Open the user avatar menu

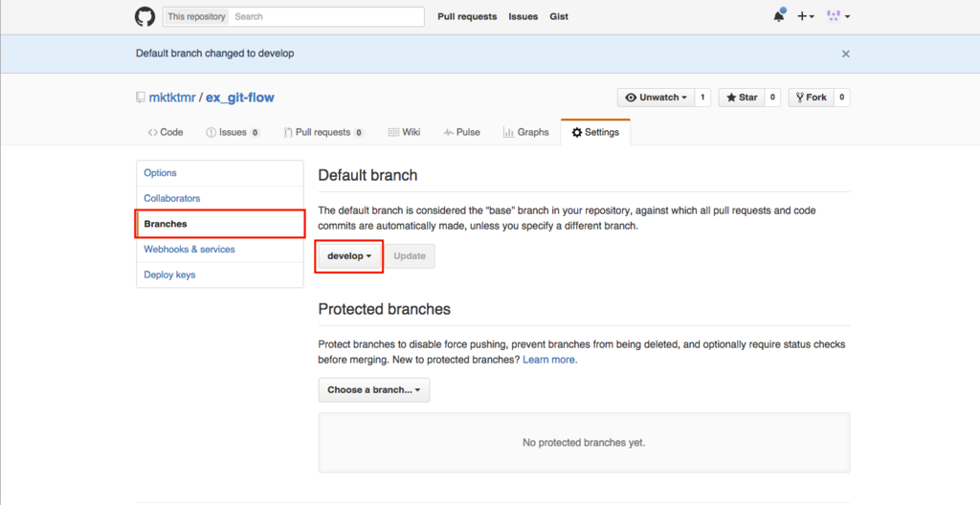pyautogui.click(x=838, y=16)
